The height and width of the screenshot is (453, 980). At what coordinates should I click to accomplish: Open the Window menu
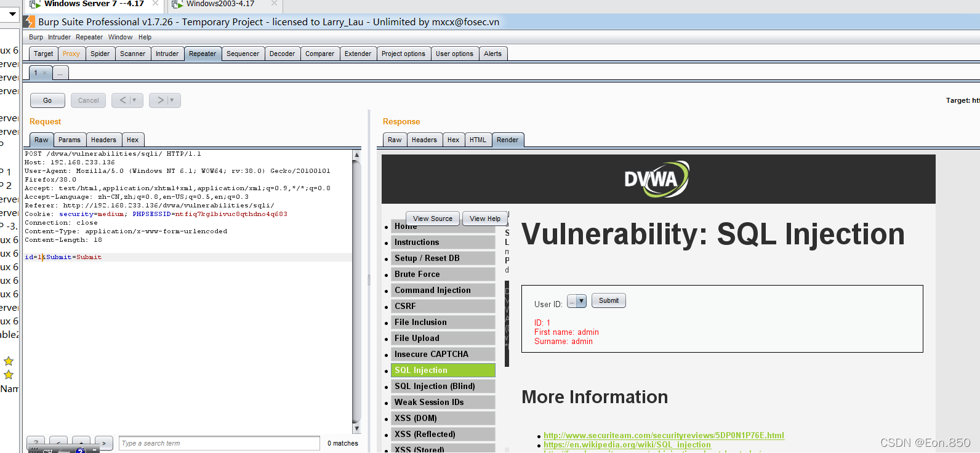121,37
